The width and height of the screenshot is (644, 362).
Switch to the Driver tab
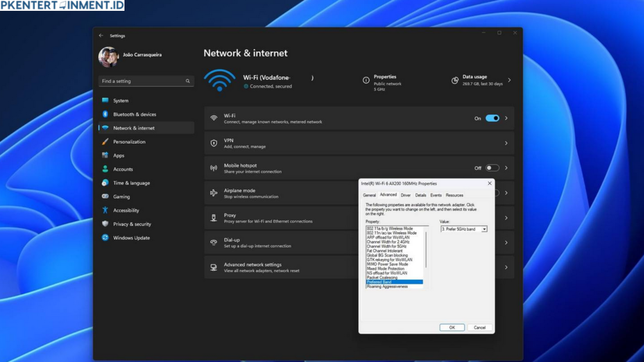407,195
